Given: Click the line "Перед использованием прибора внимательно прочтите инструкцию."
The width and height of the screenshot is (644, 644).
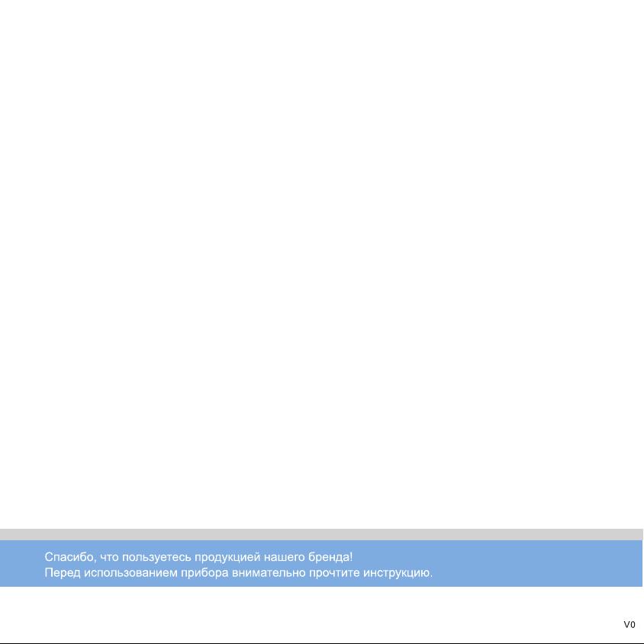Looking at the screenshot, I should tap(239, 572).
